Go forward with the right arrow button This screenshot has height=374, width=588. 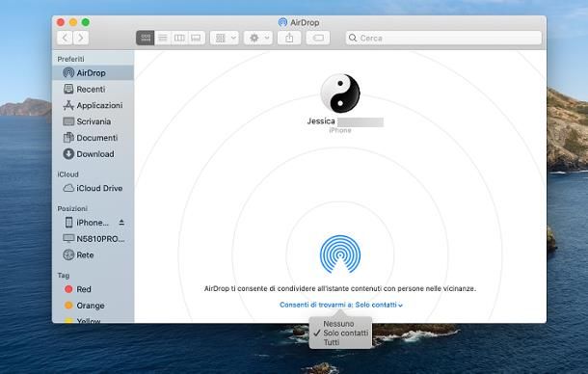tap(81, 38)
